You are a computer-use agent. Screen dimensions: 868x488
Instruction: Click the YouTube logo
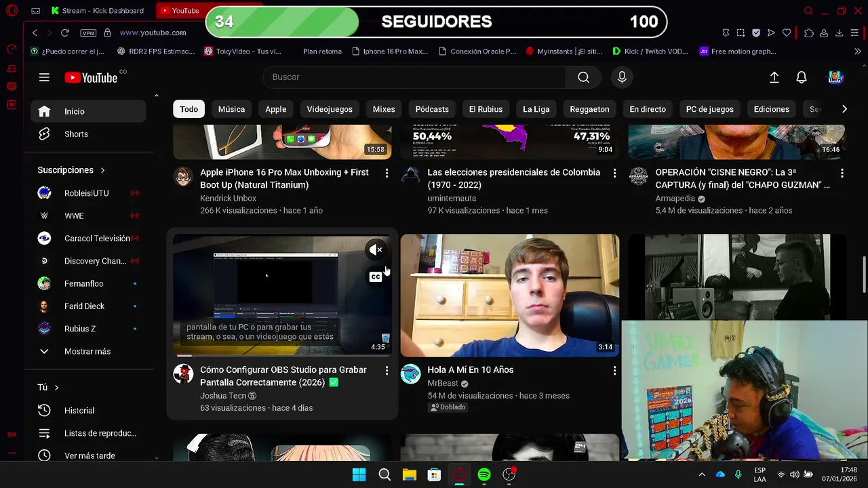[x=92, y=77]
